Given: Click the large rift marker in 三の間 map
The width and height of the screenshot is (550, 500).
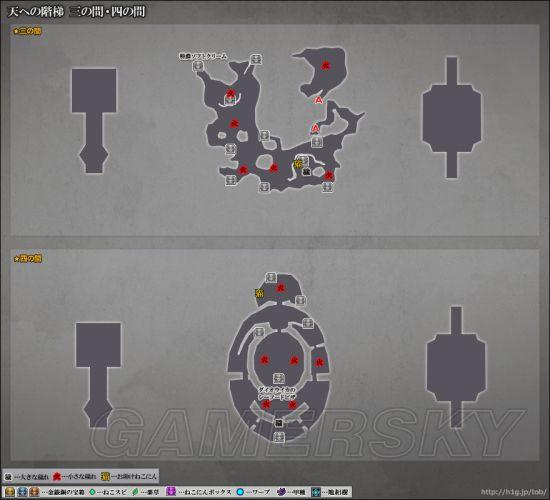Looking at the screenshot, I should pyautogui.click(x=306, y=172).
